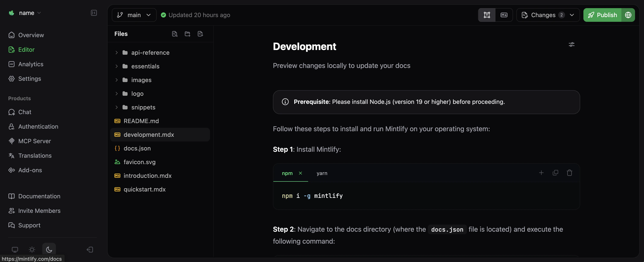Image resolution: width=644 pixels, height=262 pixels.
Task: Switch to the yarn tab
Action: (x=322, y=173)
